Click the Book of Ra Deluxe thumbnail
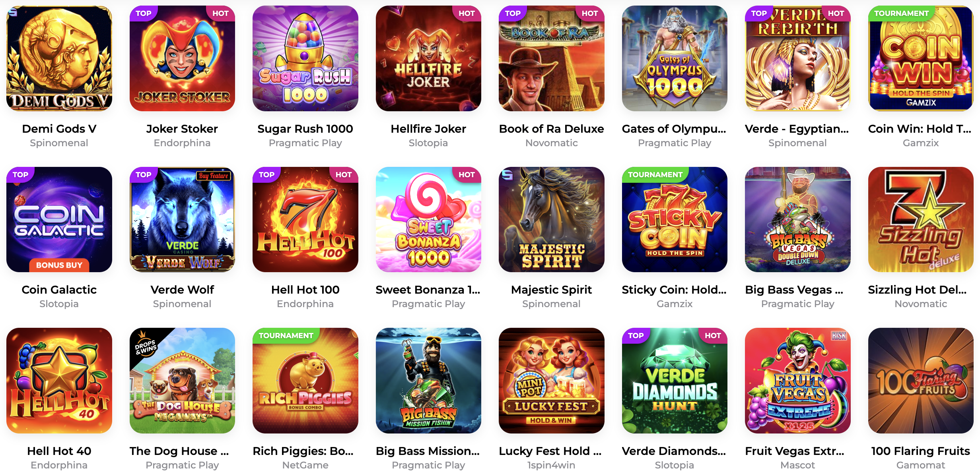This screenshot has width=980, height=476. pyautogui.click(x=552, y=58)
